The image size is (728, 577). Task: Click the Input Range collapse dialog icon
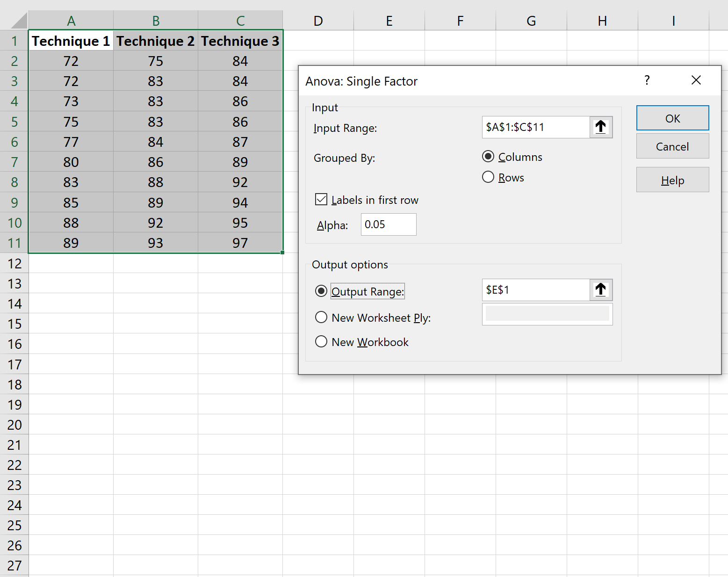(x=601, y=127)
